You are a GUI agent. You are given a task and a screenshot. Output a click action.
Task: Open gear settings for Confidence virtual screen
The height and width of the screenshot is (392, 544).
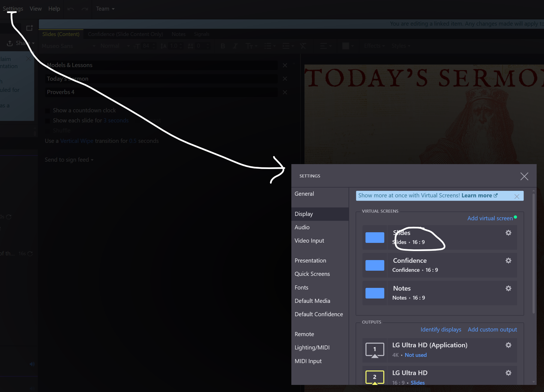click(508, 261)
